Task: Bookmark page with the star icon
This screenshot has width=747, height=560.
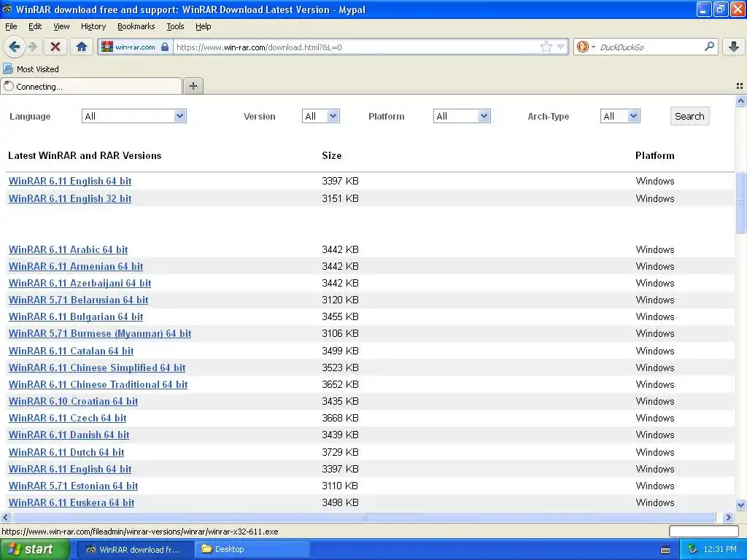Action: [x=546, y=47]
